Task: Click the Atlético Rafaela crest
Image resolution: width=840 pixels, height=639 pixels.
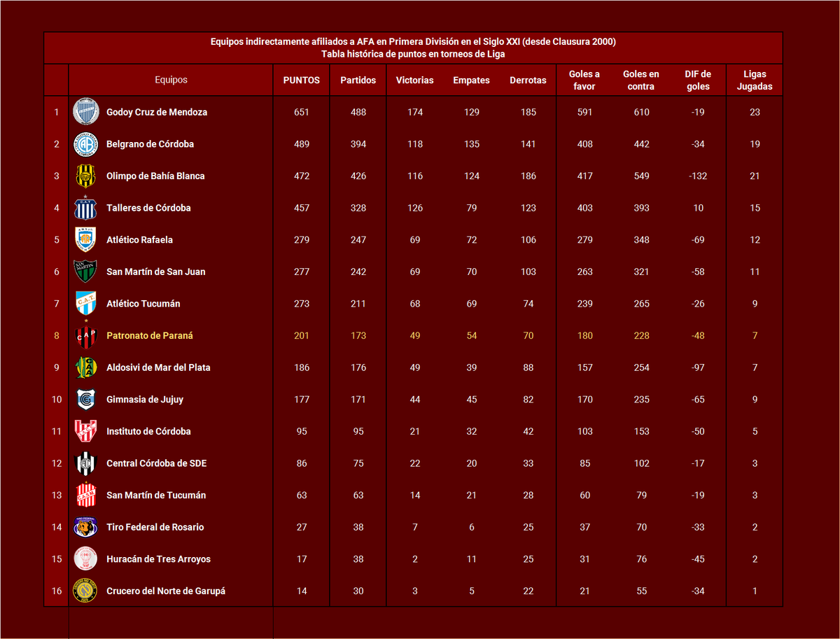Action: coord(86,239)
